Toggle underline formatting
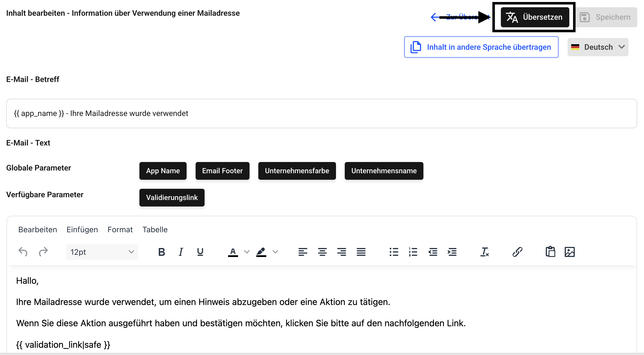This screenshot has height=355, width=644. [200, 252]
